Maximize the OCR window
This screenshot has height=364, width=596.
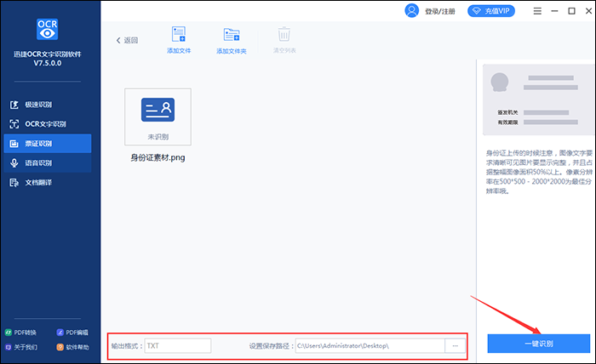[x=571, y=11]
